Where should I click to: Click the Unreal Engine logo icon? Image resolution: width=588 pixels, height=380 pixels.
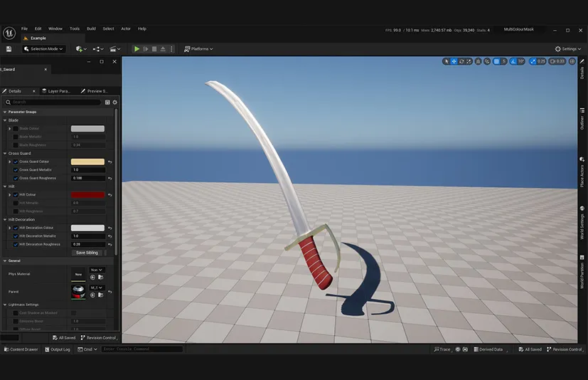(x=9, y=33)
